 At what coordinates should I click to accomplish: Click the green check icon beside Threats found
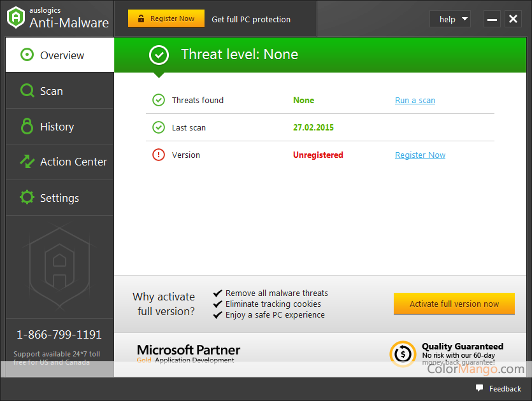(x=159, y=100)
